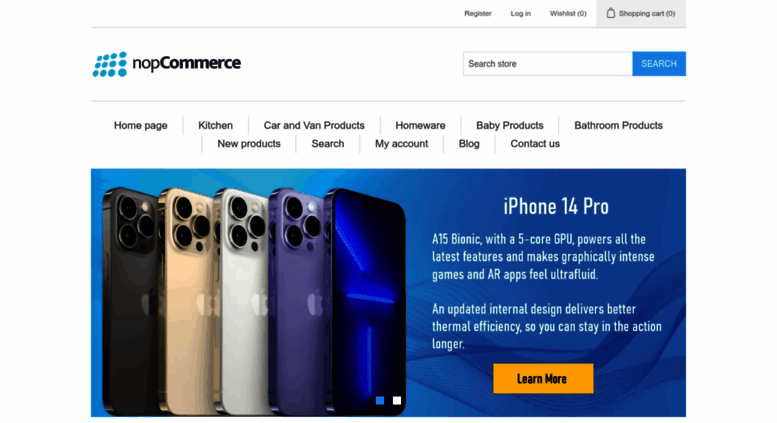
Task: Open the Wishlist (0) link
Action: [x=568, y=13]
